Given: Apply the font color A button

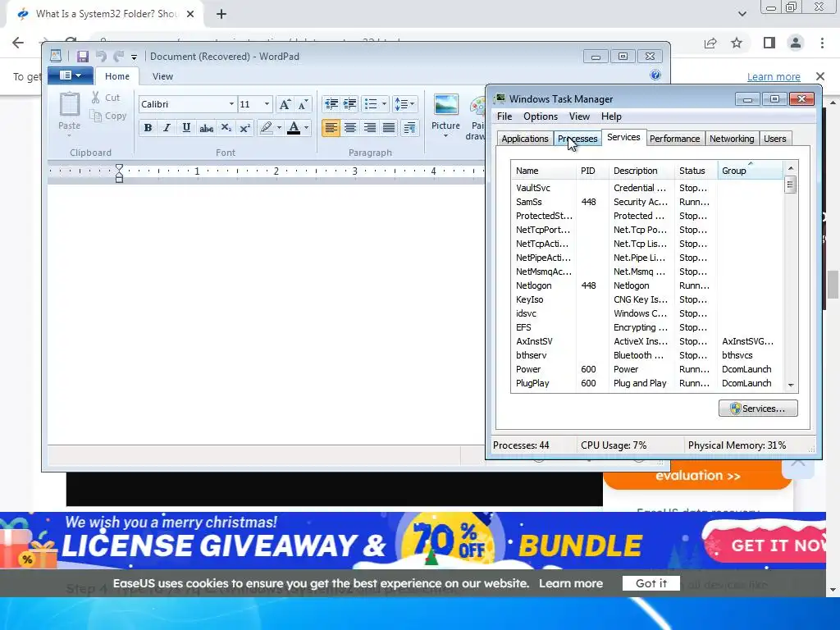Looking at the screenshot, I should 294,127.
